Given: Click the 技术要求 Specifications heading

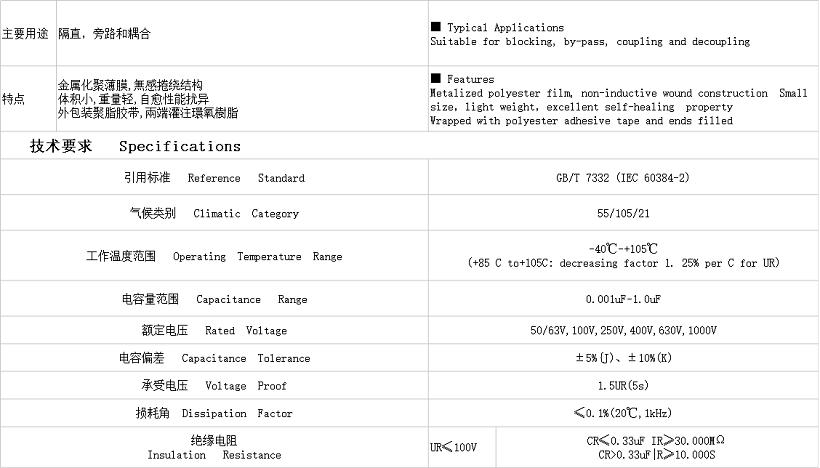Looking at the screenshot, I should (x=135, y=146).
